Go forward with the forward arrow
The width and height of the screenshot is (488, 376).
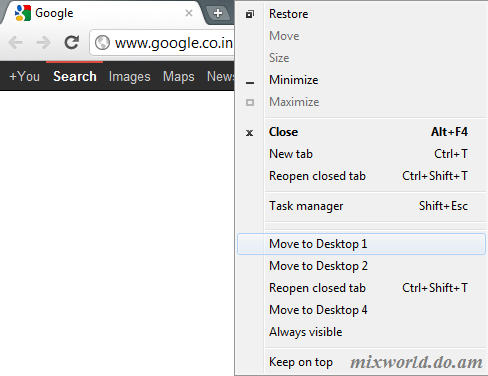[x=43, y=43]
